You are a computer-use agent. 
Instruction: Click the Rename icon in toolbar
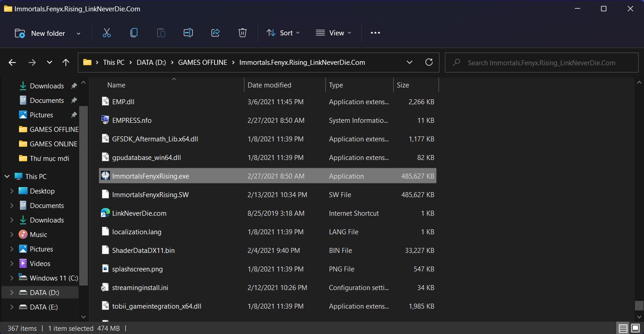click(188, 33)
